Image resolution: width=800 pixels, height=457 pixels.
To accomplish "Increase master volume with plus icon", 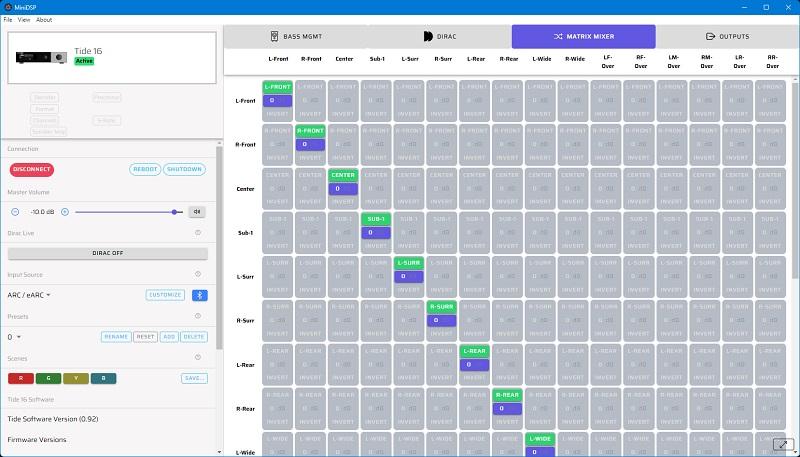I will click(x=65, y=212).
